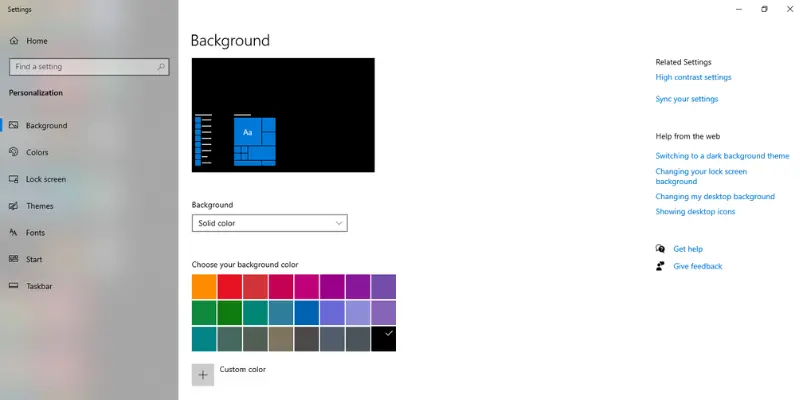Select the orange background color swatch
The height and width of the screenshot is (400, 800).
pos(204,287)
